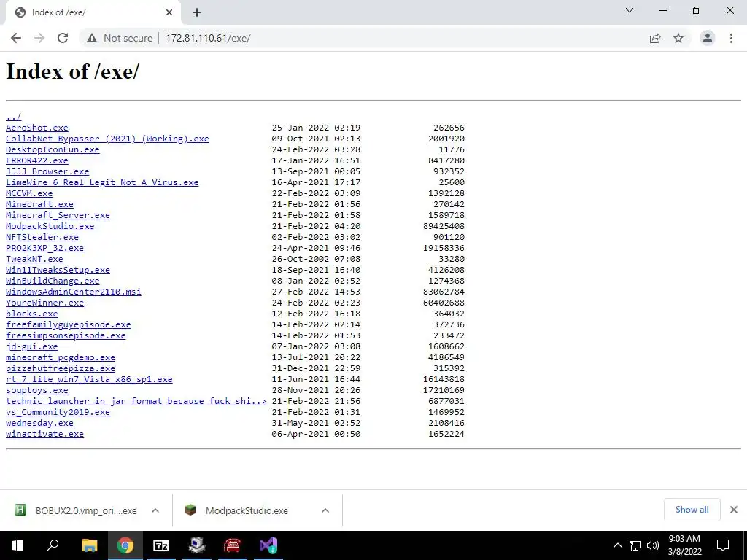Viewport: 747px width, 560px height.
Task: Expand options for ModpackStudio.exe download
Action: click(325, 510)
